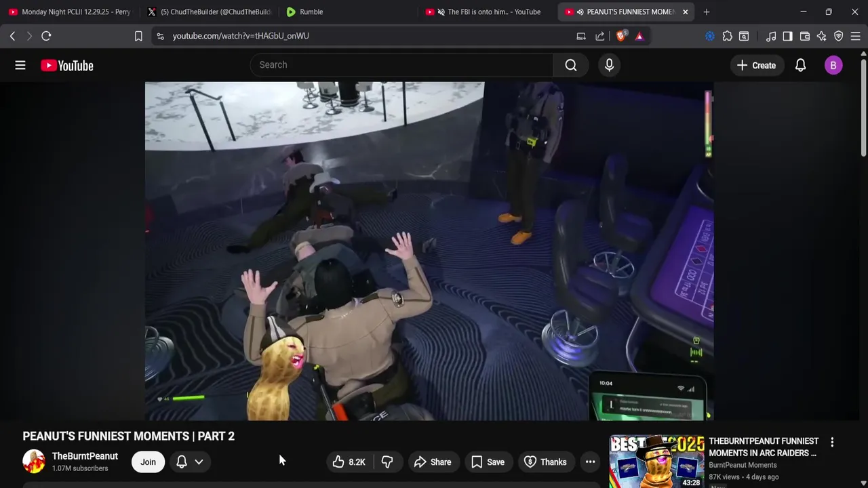Open BurntPeanut Moments channel link
Viewport: 868px width, 488px height.
[743, 465]
